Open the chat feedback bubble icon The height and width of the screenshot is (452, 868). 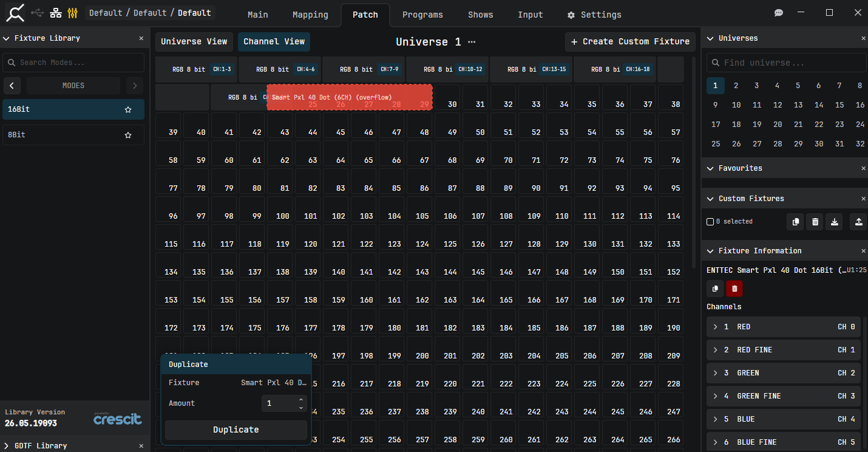[779, 13]
